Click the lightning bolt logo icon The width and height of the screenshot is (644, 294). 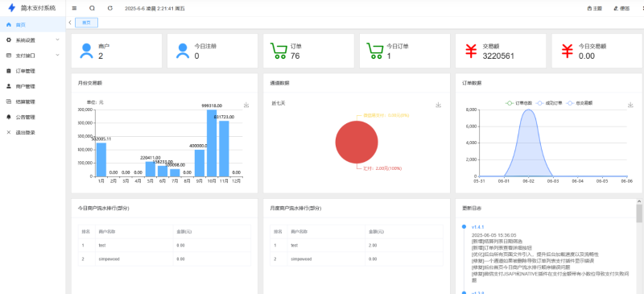(x=11, y=8)
